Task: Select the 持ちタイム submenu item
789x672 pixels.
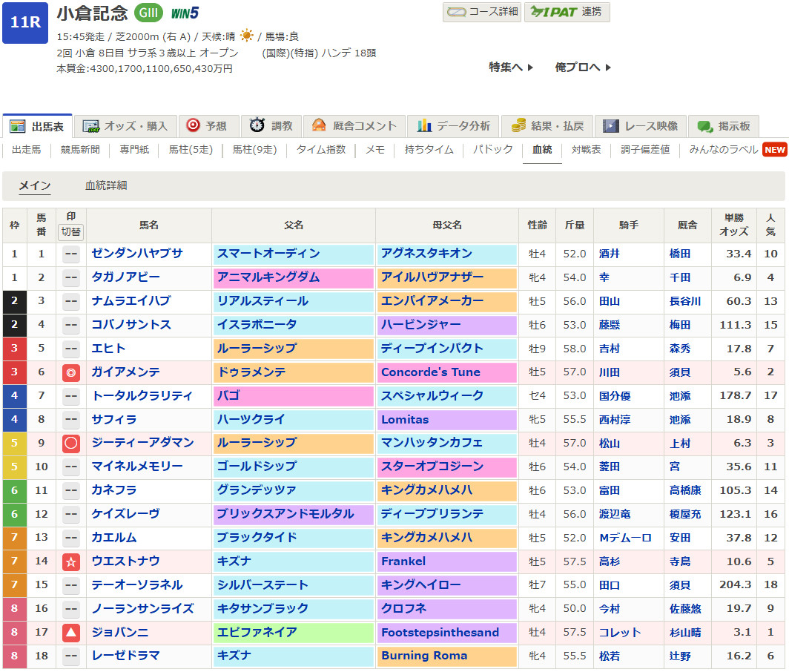Action: pos(429,150)
